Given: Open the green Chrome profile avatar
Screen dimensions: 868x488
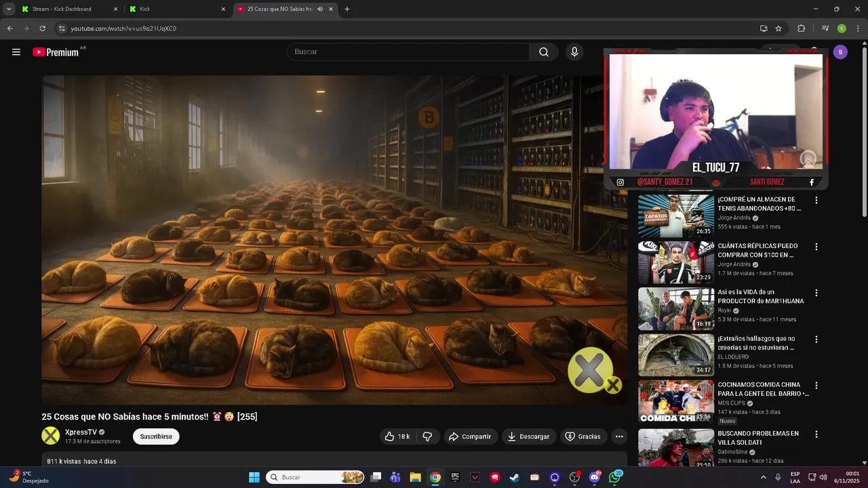Looking at the screenshot, I should tap(842, 28).
